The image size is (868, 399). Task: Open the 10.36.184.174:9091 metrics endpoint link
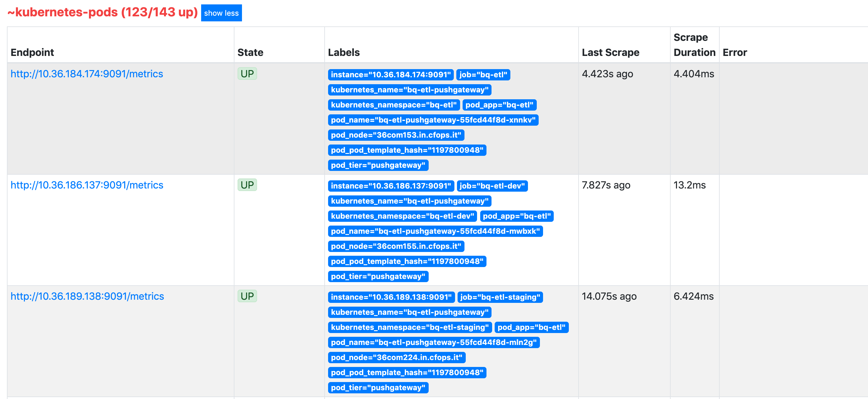point(87,74)
